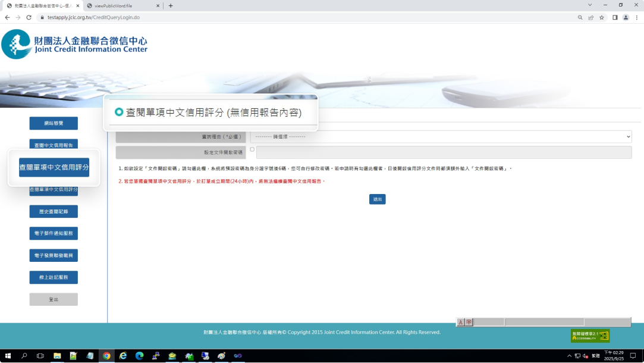Open the Chrome side panel icon
Image resolution: width=644 pixels, height=363 pixels.
click(615, 17)
